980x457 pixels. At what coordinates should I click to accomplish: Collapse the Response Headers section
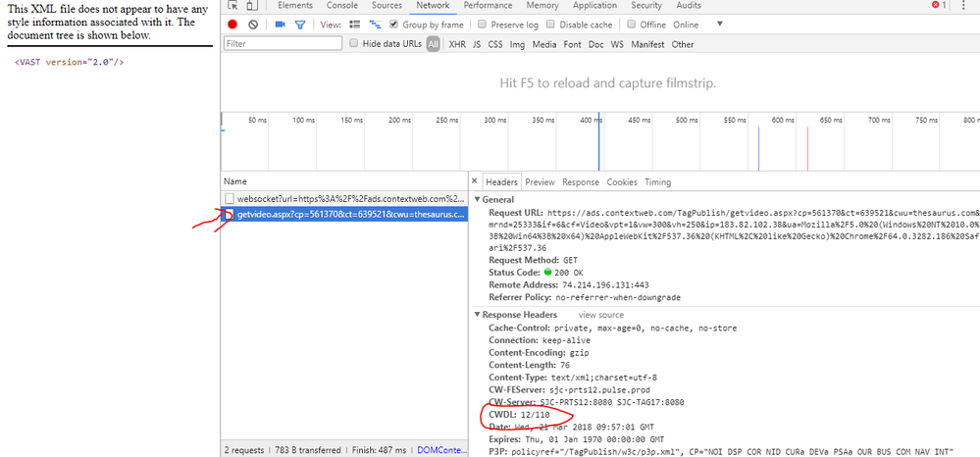(x=478, y=315)
